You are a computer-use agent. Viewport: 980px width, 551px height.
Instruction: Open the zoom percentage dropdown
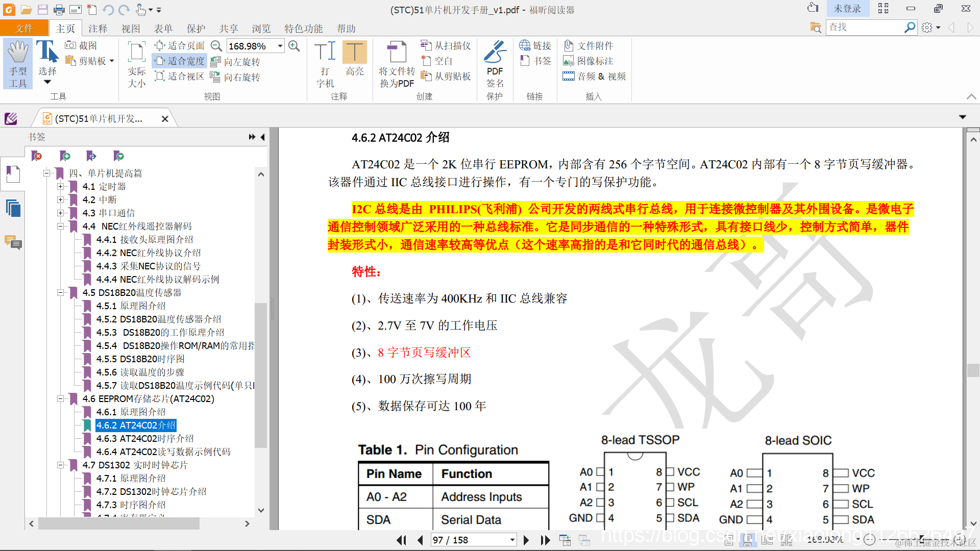280,46
